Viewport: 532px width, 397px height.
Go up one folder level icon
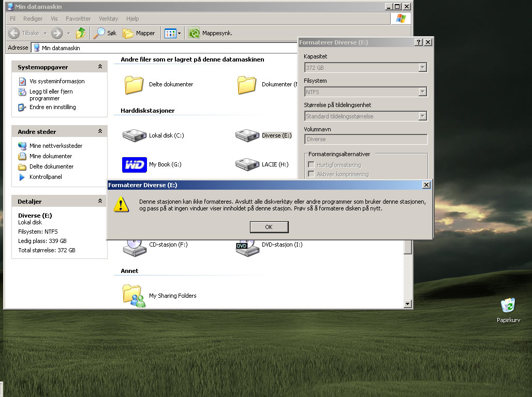(81, 33)
